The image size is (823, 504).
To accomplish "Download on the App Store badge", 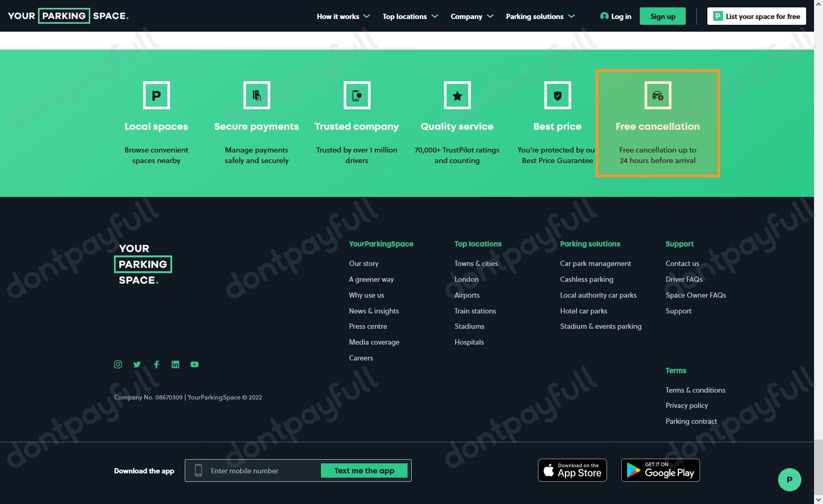I will tap(572, 470).
